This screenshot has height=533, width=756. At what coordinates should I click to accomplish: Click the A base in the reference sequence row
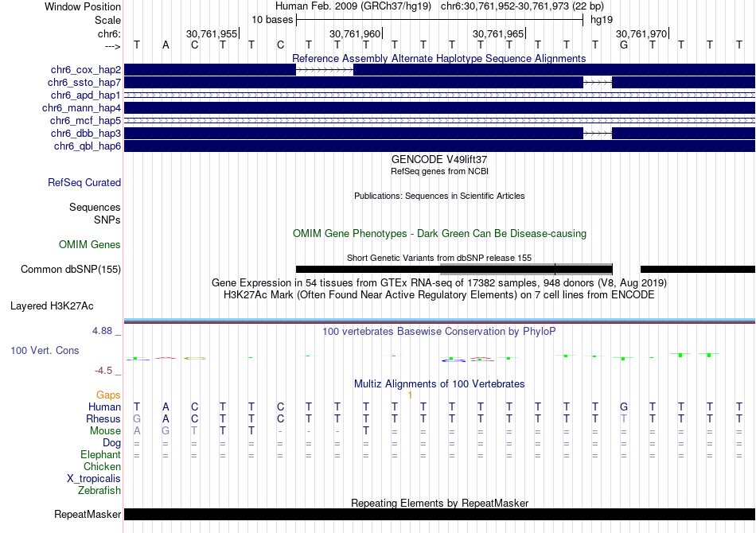coord(166,45)
